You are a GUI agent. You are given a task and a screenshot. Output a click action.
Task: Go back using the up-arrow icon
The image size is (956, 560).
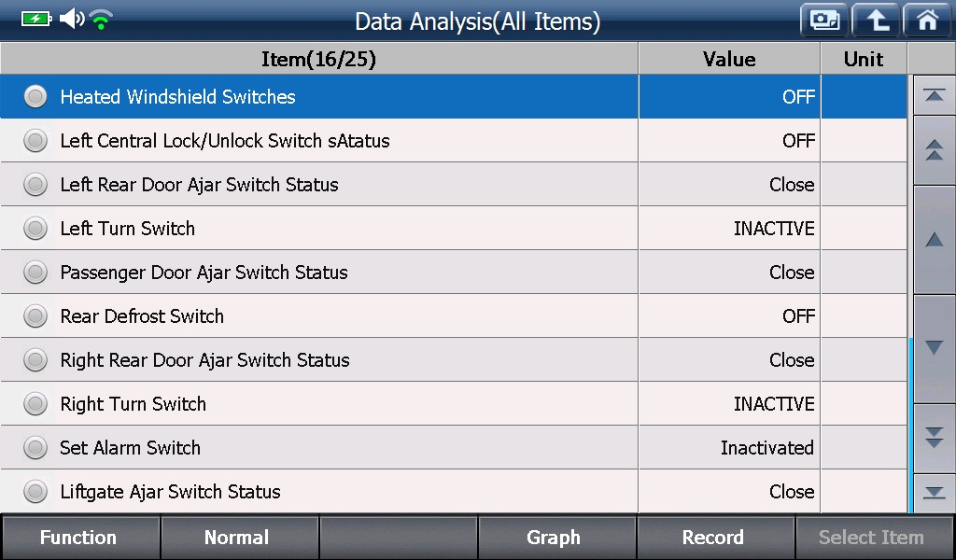tap(876, 21)
